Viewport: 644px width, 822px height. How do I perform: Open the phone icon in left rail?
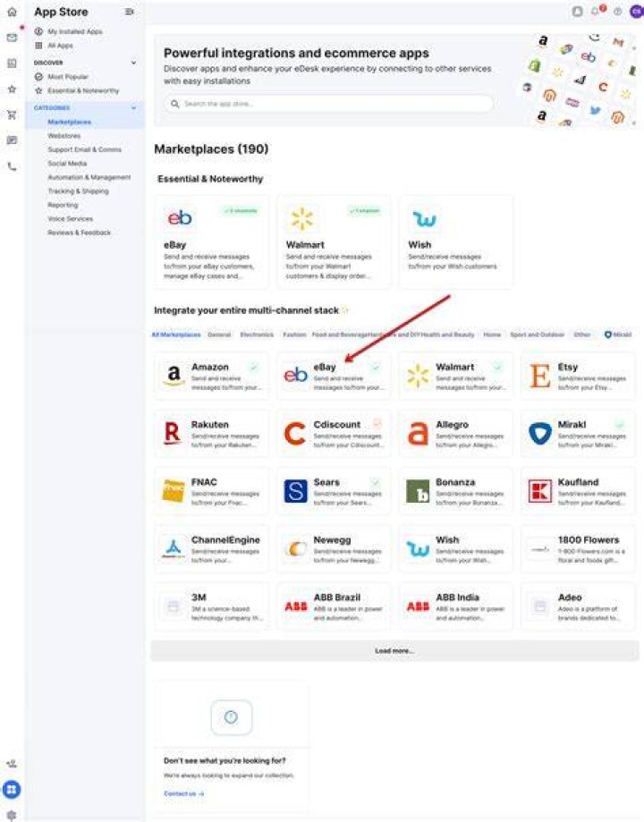pyautogui.click(x=12, y=166)
